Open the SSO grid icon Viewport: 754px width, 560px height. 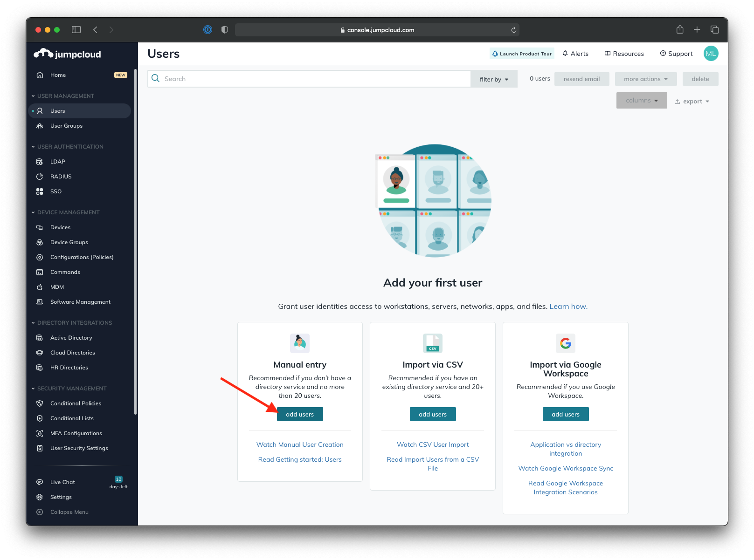click(x=40, y=191)
